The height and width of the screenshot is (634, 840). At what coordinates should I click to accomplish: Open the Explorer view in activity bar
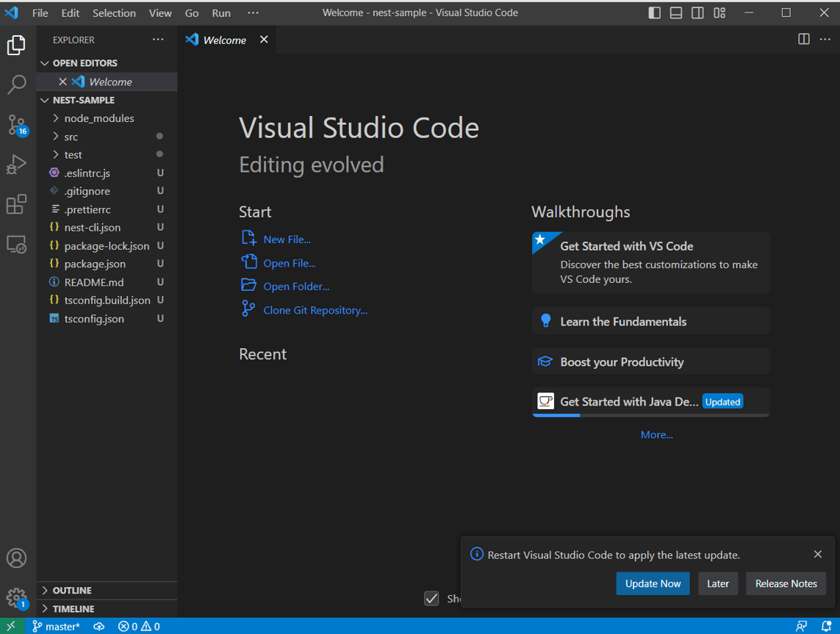(17, 45)
